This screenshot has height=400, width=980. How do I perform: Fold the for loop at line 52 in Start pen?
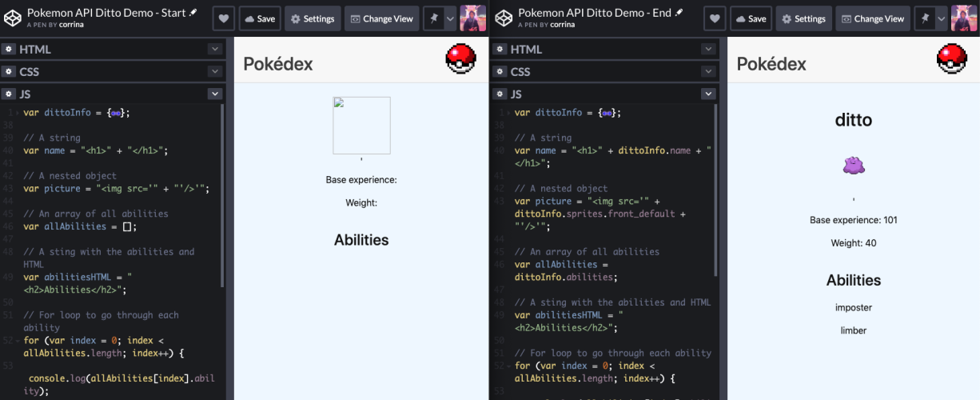(x=18, y=341)
